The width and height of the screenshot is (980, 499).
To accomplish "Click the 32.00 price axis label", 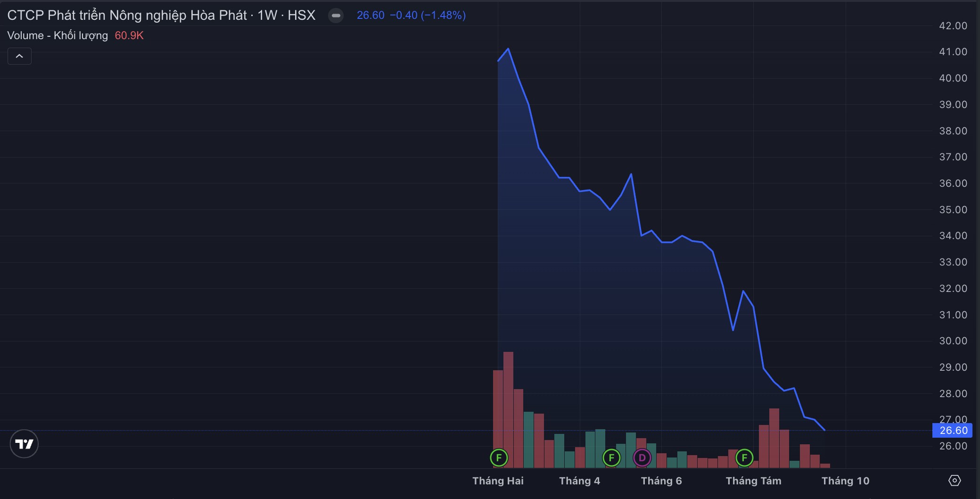I will point(953,289).
